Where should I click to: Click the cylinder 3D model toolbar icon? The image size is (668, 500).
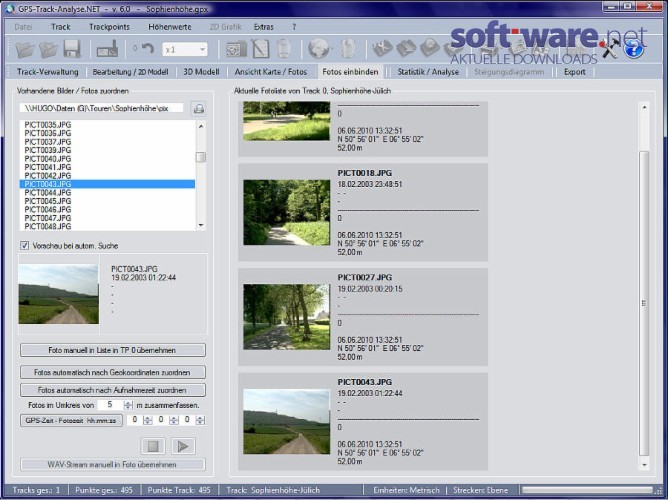coord(284,49)
